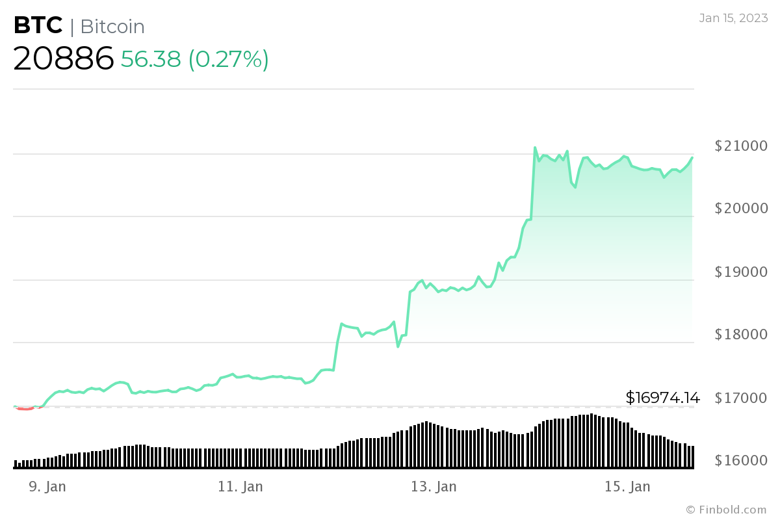Click the tallest volume bar

coord(591,441)
